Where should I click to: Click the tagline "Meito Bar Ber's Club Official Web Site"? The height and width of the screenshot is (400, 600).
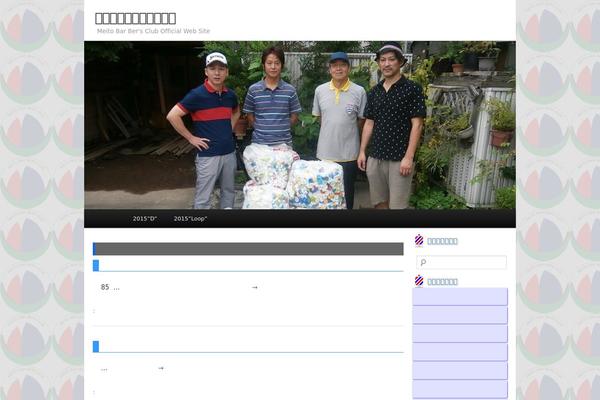tap(153, 31)
